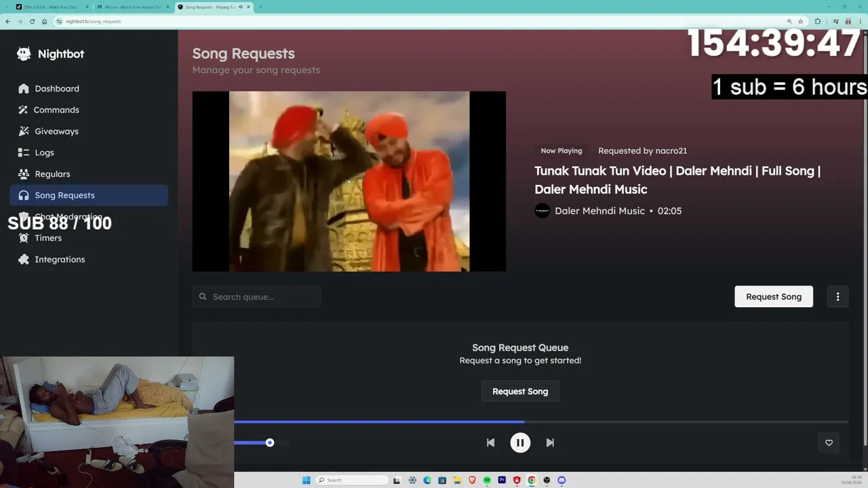This screenshot has height=488, width=868.
Task: Open the Timers section
Action: tap(89, 238)
